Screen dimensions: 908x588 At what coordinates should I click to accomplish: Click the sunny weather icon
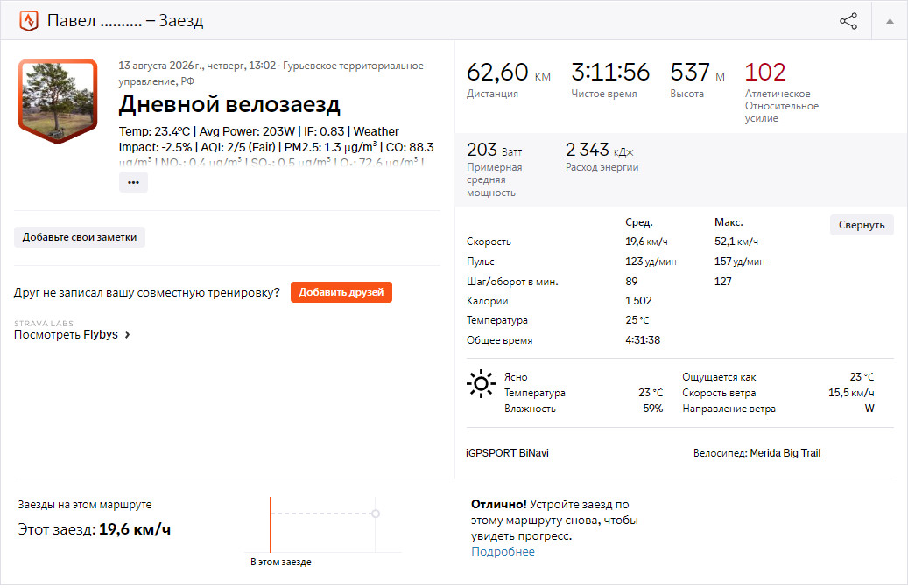click(481, 384)
